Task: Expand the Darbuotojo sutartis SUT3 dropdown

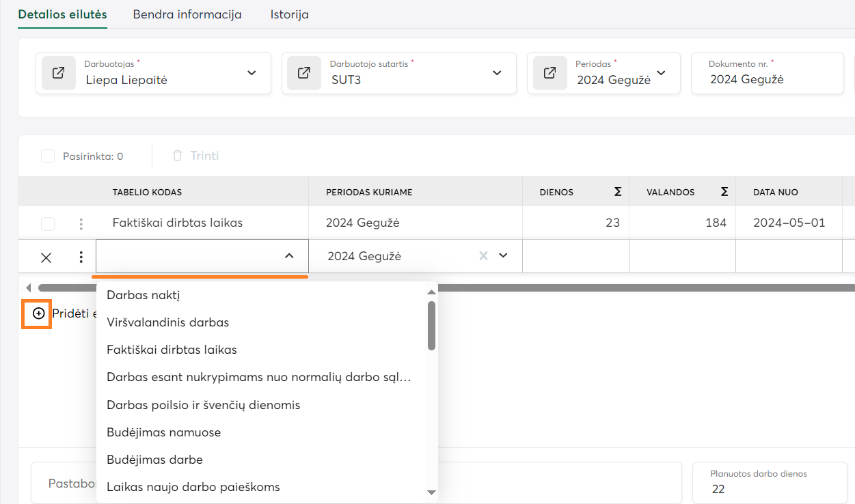Action: pos(497,73)
